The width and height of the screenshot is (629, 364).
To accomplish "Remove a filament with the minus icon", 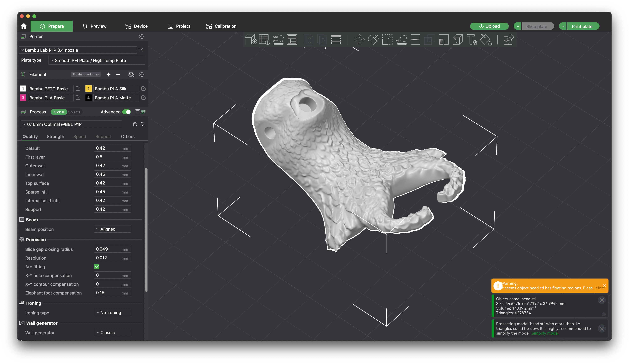I will pyautogui.click(x=118, y=74).
